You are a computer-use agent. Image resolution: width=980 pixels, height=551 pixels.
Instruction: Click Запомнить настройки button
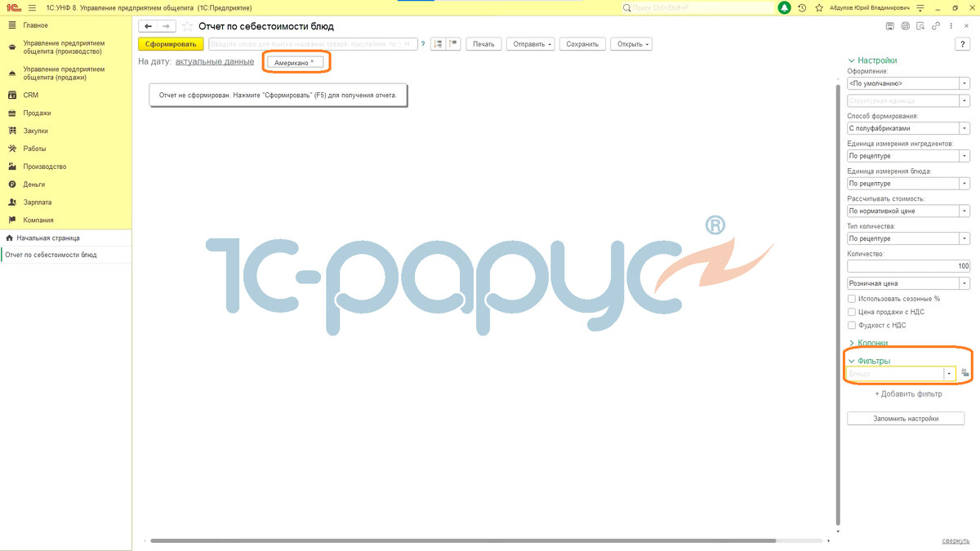pos(906,418)
